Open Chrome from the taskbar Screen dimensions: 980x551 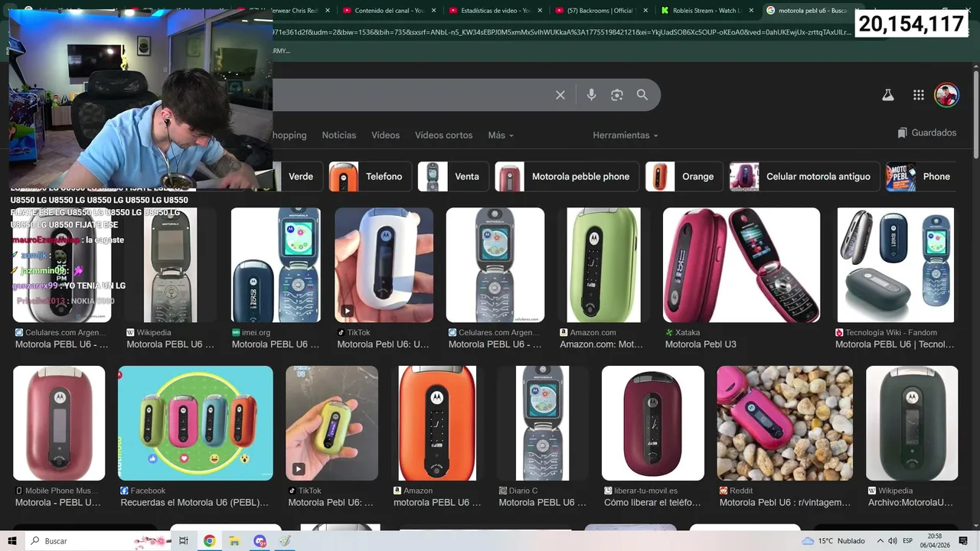pyautogui.click(x=209, y=541)
